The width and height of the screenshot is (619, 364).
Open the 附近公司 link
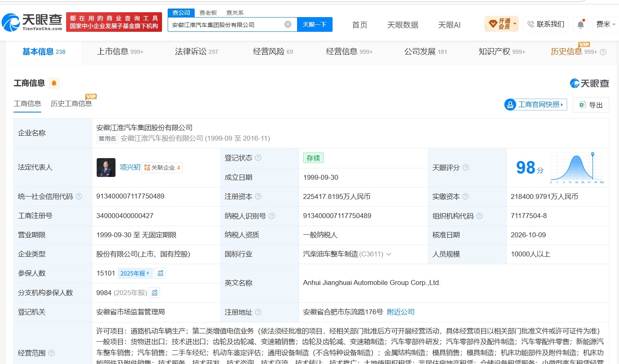click(x=401, y=312)
